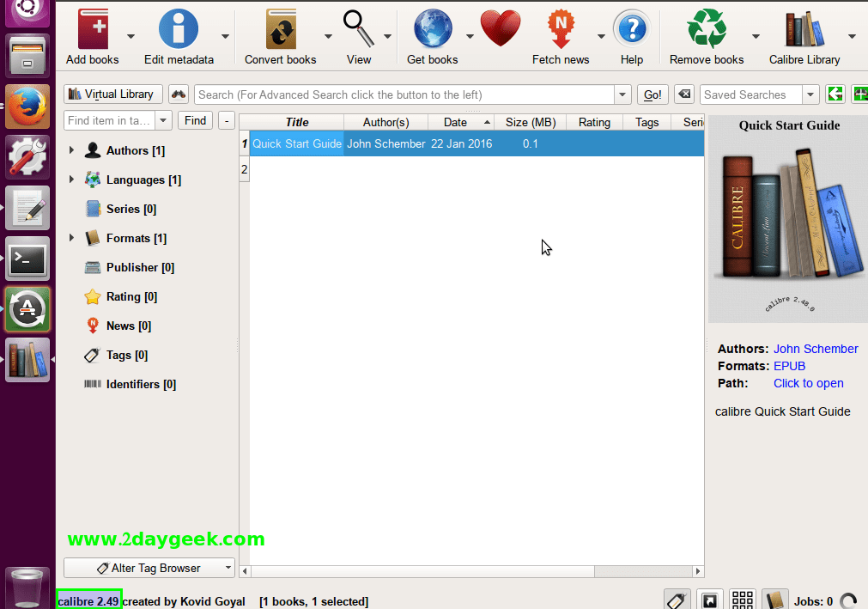868x609 pixels.
Task: Sort by the Title column header
Action: click(x=297, y=122)
